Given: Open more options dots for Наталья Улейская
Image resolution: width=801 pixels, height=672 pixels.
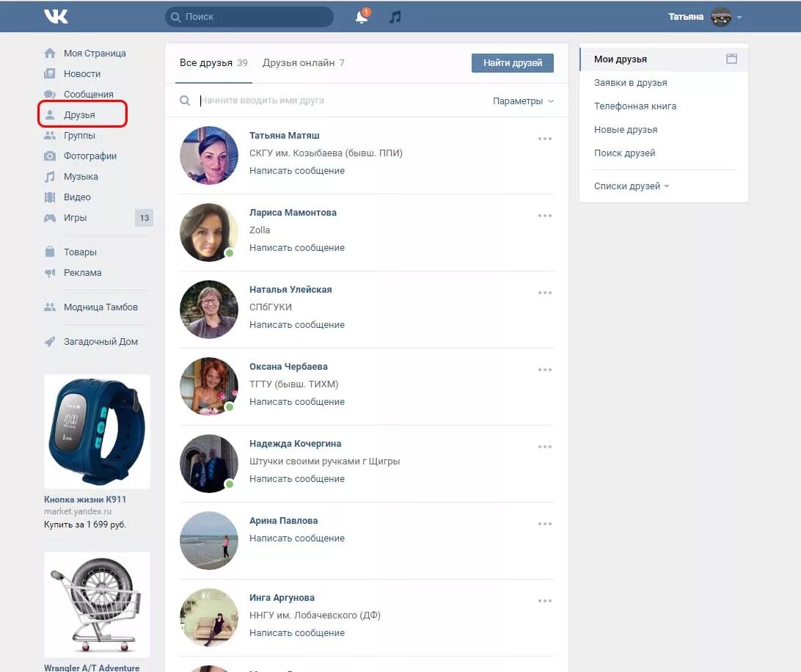Looking at the screenshot, I should tap(545, 293).
